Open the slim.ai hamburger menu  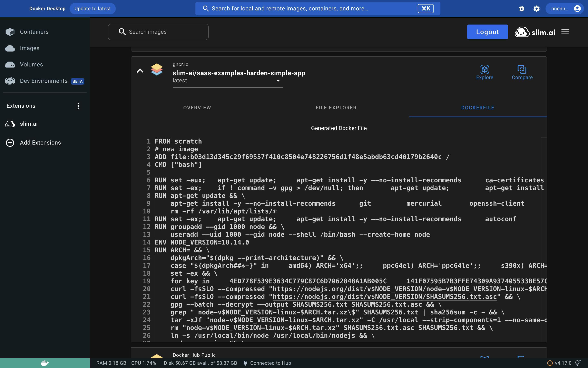(565, 32)
